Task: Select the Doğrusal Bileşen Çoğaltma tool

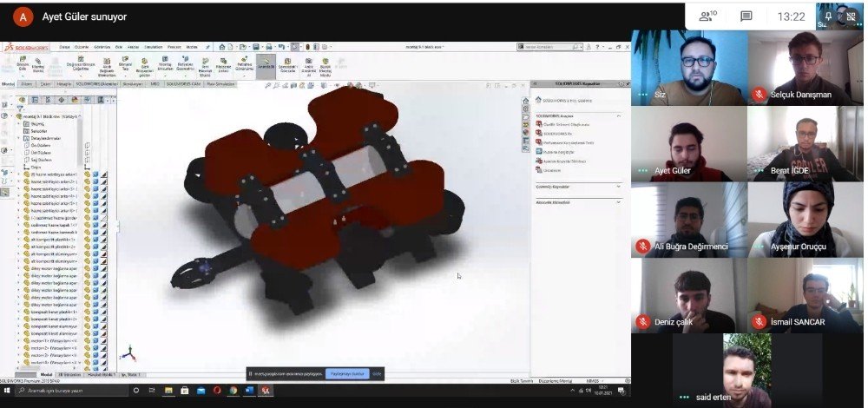Action: (x=81, y=63)
